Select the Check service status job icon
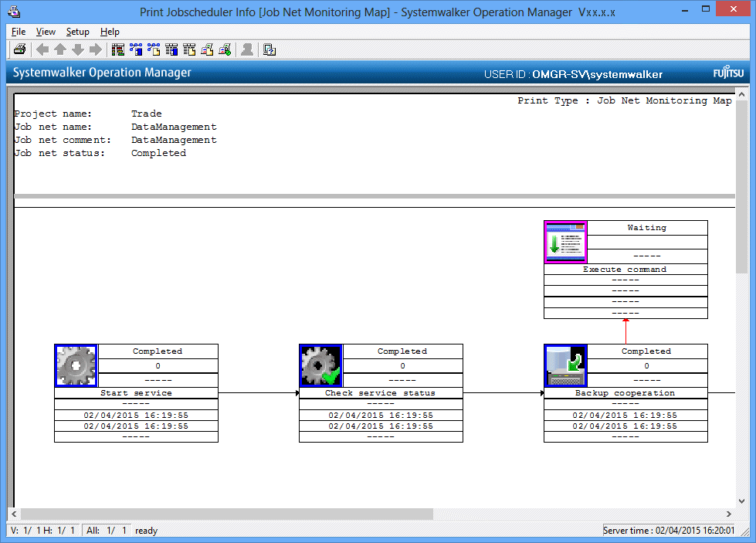Image resolution: width=756 pixels, height=543 pixels. 320,365
